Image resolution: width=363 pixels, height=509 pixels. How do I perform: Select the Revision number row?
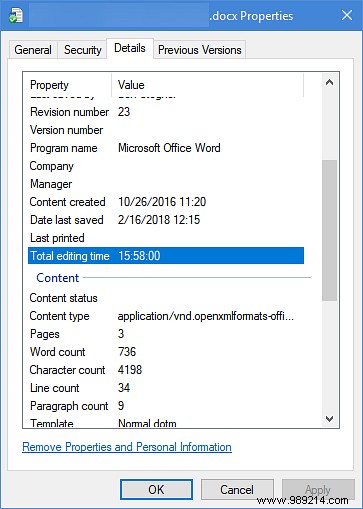click(x=166, y=112)
